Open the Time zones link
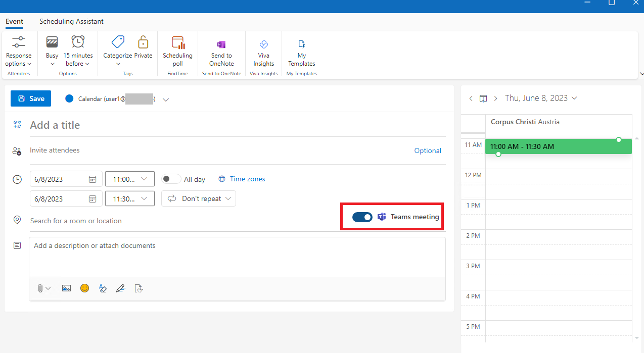The width and height of the screenshot is (644, 353). click(242, 179)
